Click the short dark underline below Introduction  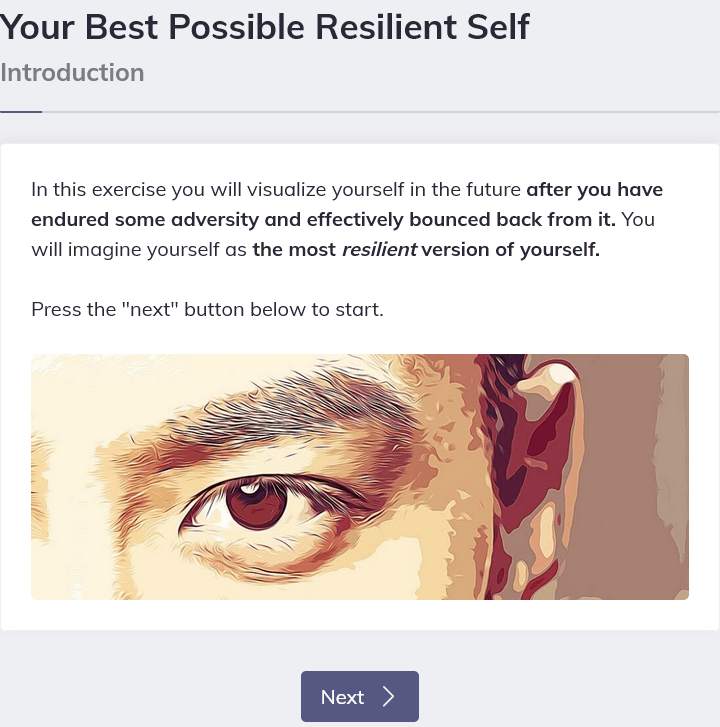[21, 112]
